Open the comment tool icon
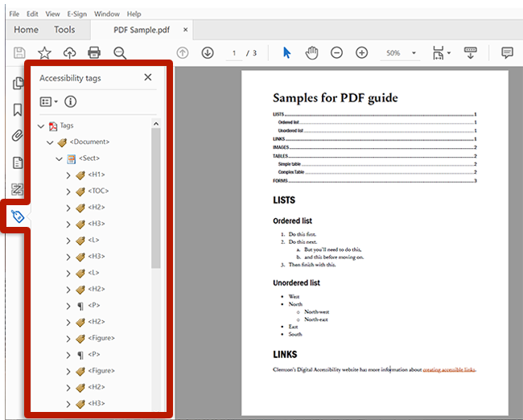Screen dimensions: 523x420 click(507, 53)
